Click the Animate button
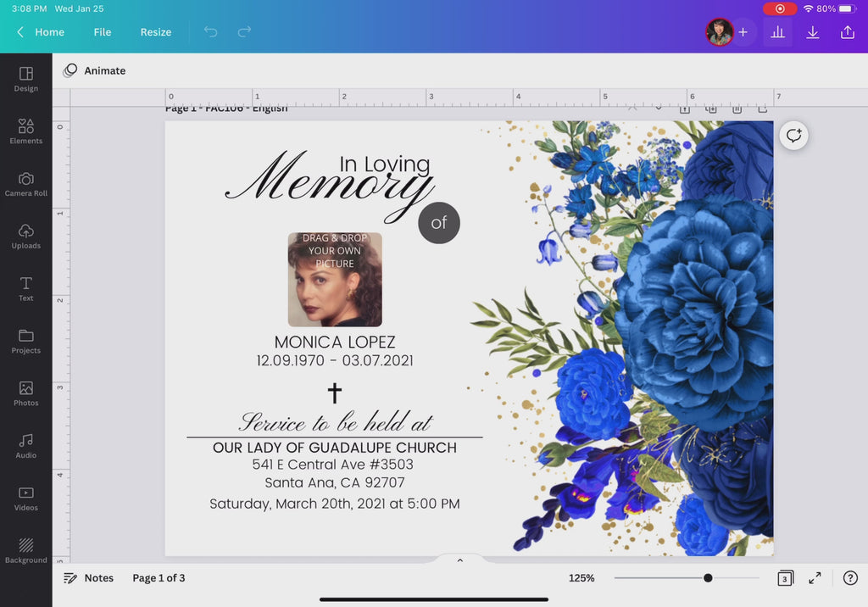868x607 pixels. 95,70
